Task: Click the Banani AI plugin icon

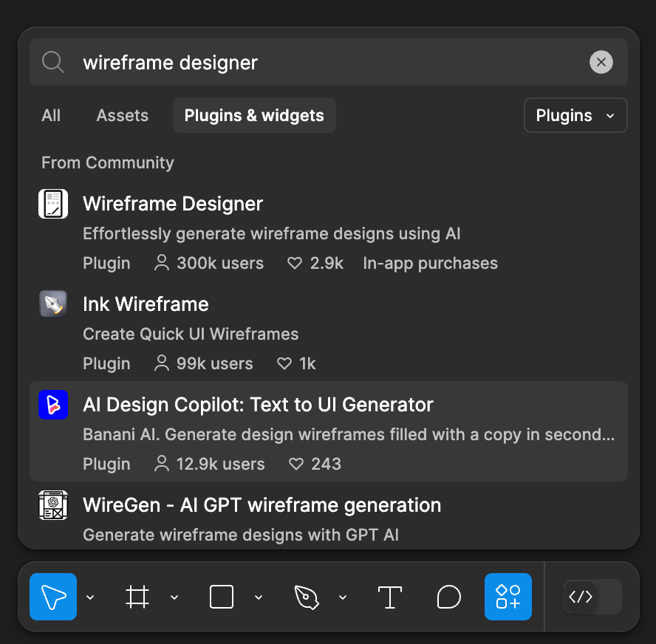Action: (53, 405)
